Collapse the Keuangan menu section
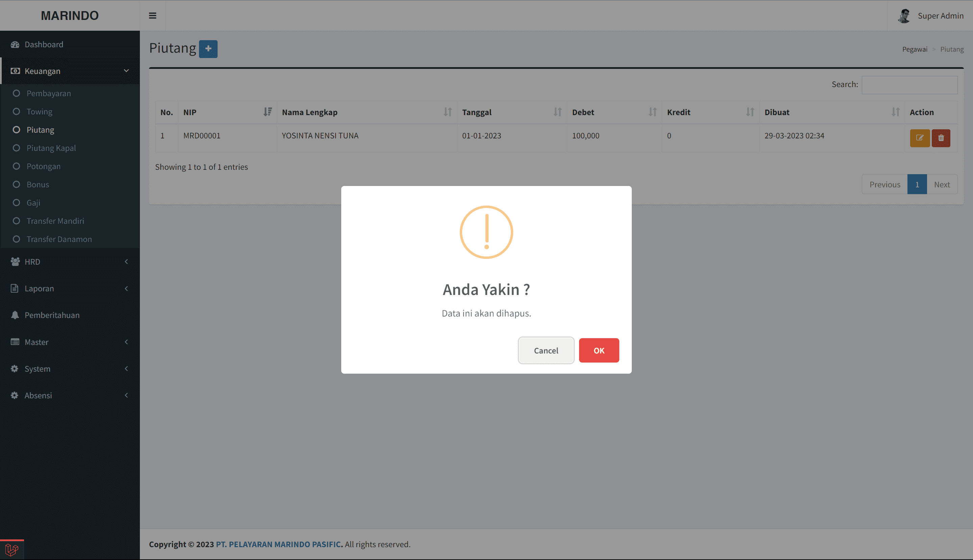 70,71
